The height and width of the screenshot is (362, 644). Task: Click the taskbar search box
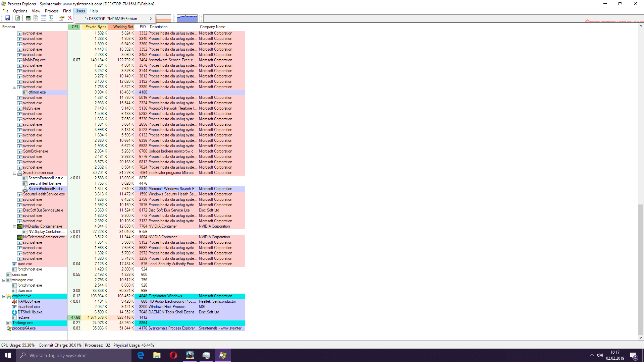[74, 355]
